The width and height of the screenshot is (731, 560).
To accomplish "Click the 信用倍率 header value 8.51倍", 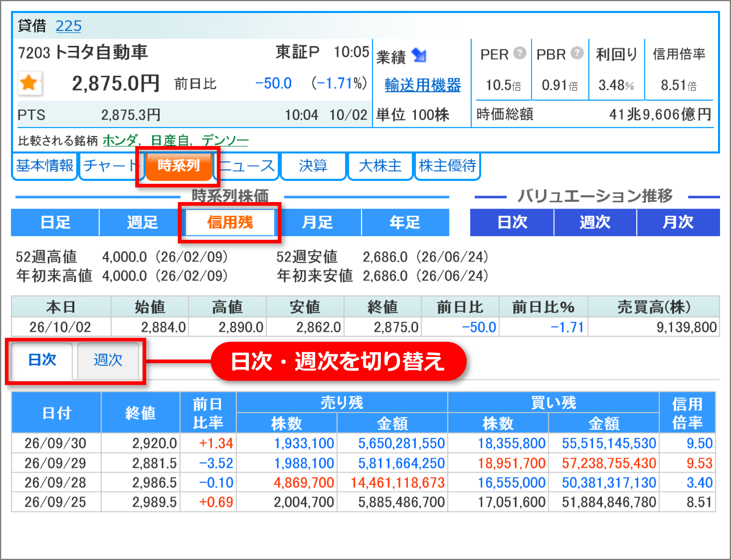I will pos(679,85).
